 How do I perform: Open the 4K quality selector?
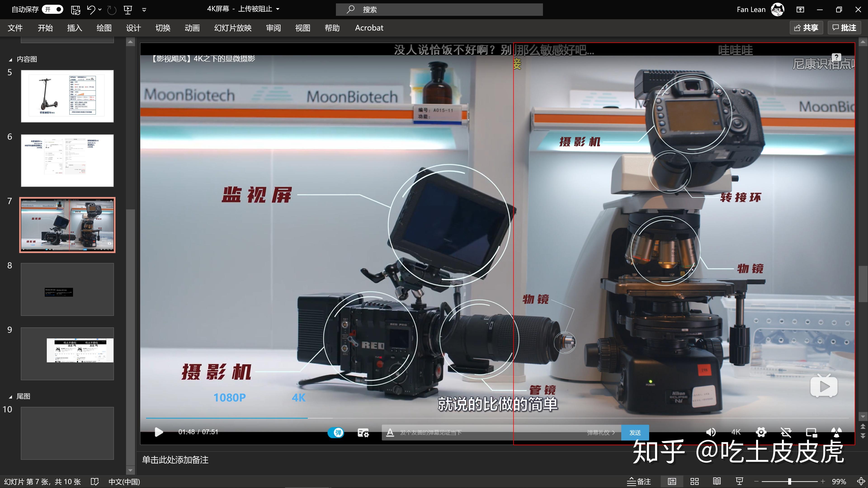(736, 432)
